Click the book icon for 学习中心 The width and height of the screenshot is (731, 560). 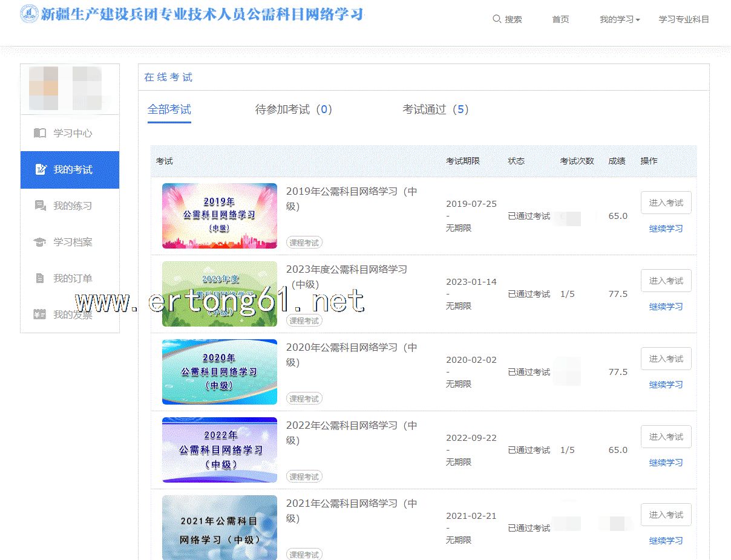(40, 133)
